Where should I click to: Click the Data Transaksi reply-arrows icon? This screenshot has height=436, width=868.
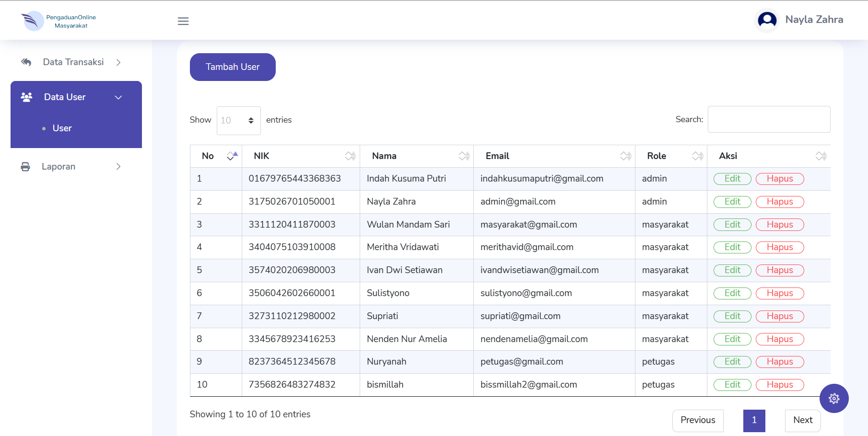26,62
